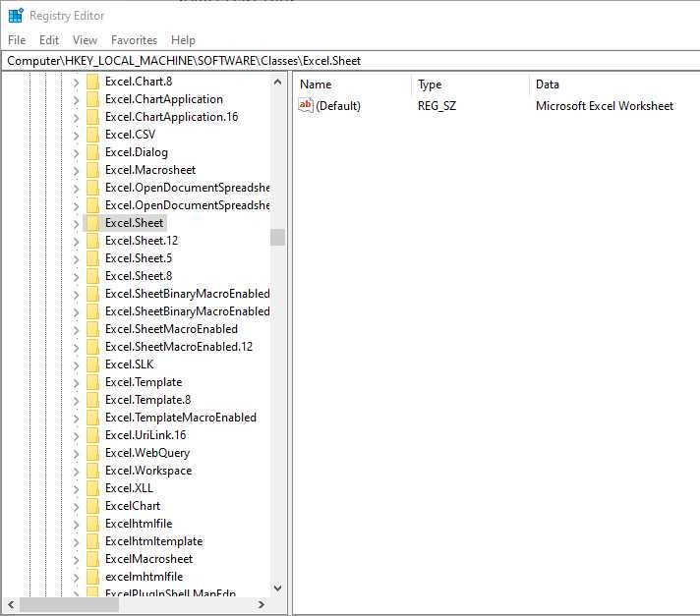The height and width of the screenshot is (616, 700).
Task: Expand the Excel.Template key
Action: [76, 383]
